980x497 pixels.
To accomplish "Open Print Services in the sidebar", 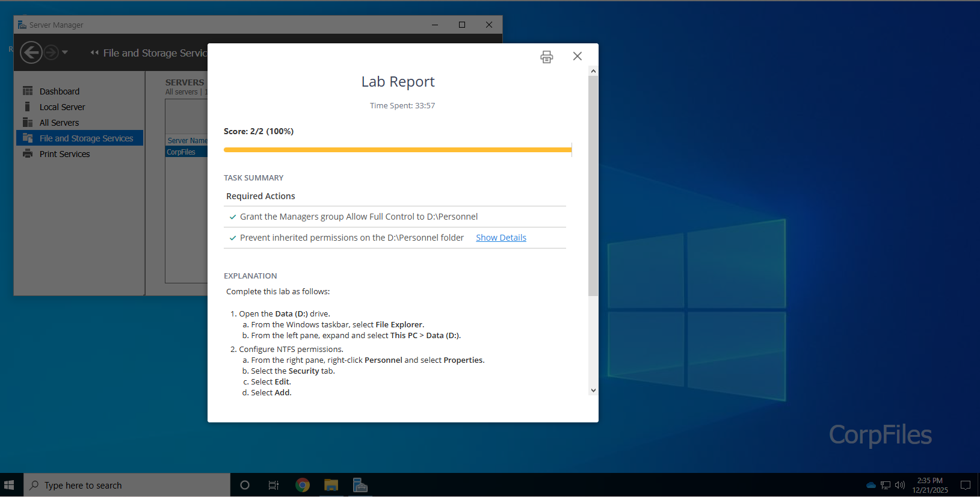I will 64,154.
